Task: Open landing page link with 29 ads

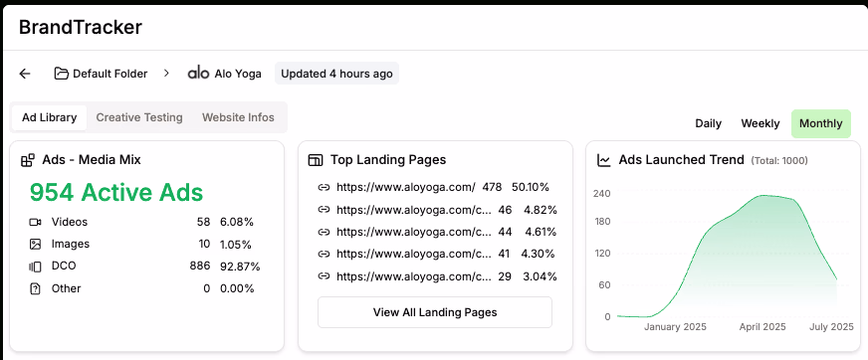Action: pos(413,275)
